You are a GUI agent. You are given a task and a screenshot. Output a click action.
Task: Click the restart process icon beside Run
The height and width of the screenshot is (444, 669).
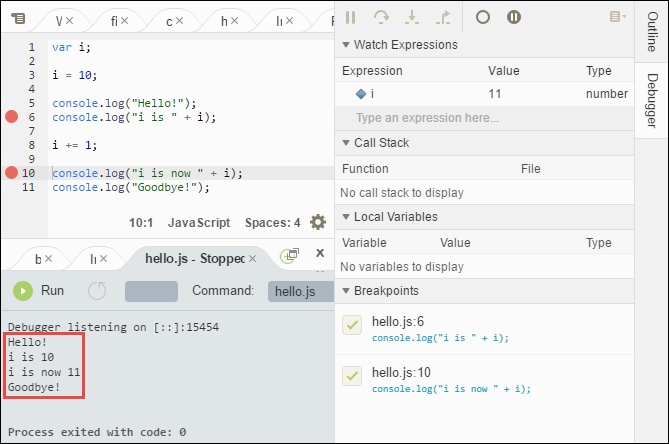[97, 291]
